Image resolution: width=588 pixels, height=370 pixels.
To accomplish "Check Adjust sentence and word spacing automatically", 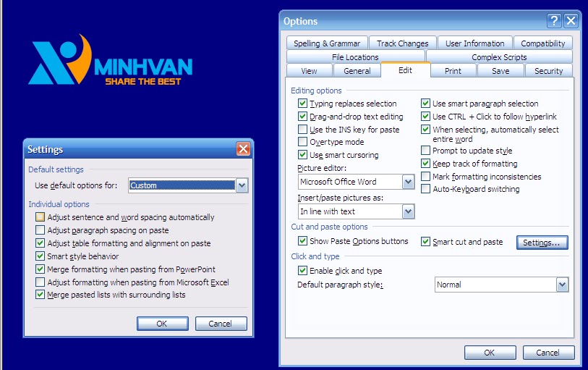I will pos(40,217).
